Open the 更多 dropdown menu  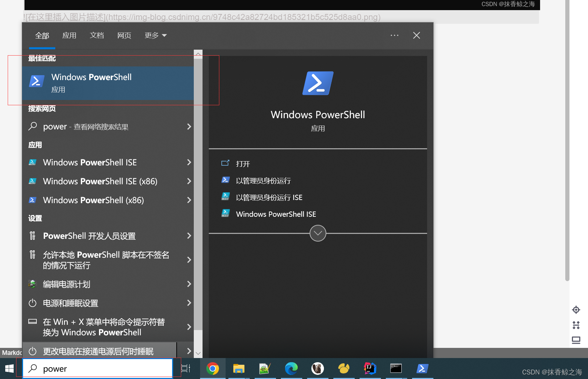pyautogui.click(x=156, y=35)
